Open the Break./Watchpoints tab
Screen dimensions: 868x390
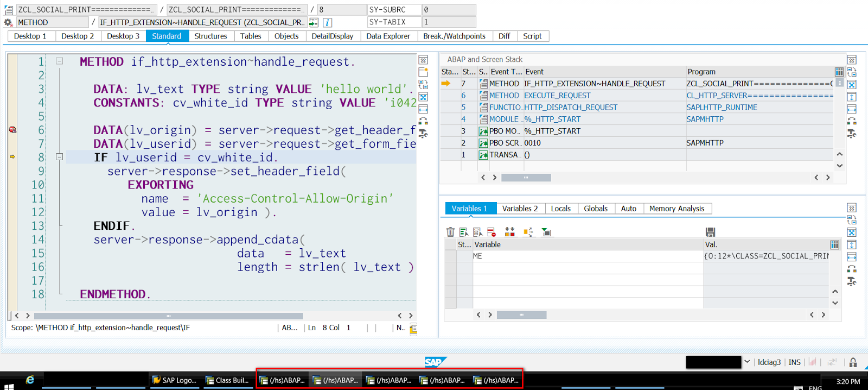(x=454, y=36)
